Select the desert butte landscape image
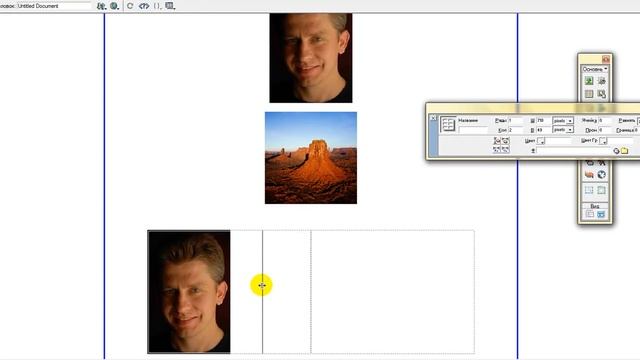Screen dimensions: 640x360 pos(311,158)
